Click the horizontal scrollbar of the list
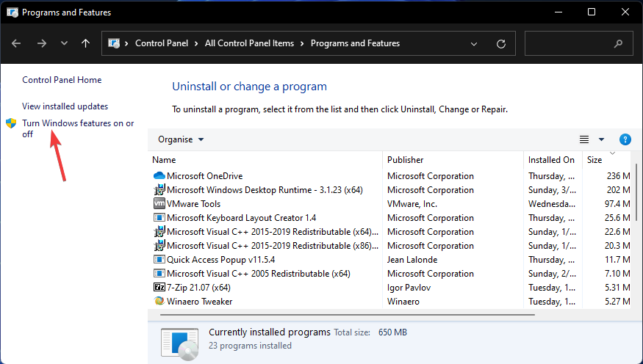This screenshot has height=364, width=643. (348, 315)
